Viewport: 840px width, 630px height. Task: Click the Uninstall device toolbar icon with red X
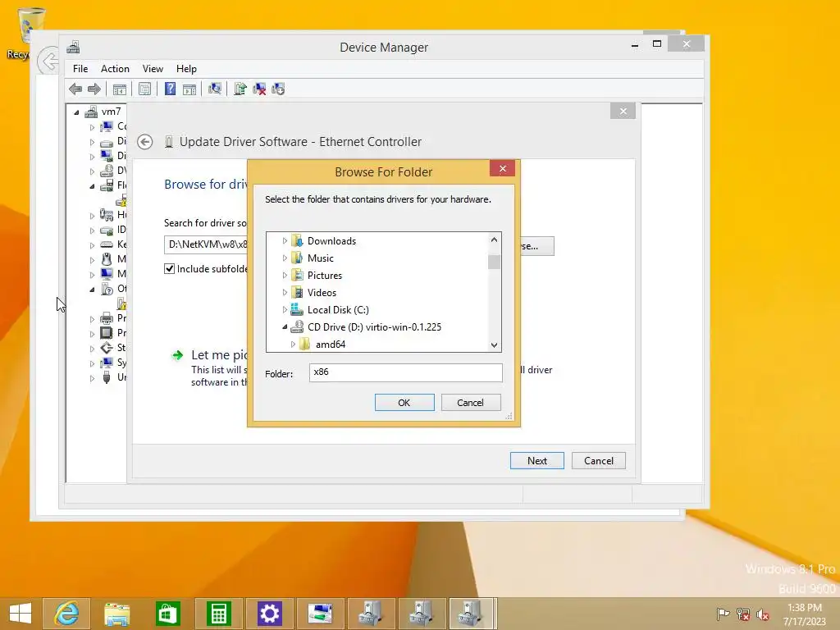click(x=259, y=89)
